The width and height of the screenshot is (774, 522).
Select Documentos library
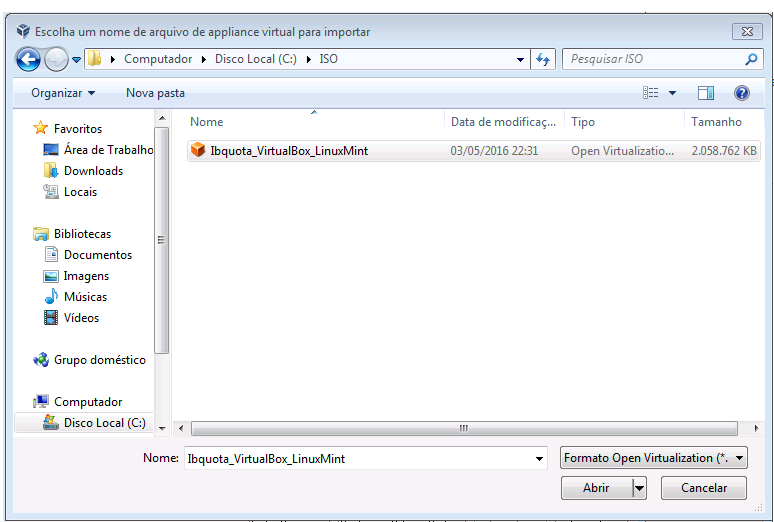tap(98, 255)
